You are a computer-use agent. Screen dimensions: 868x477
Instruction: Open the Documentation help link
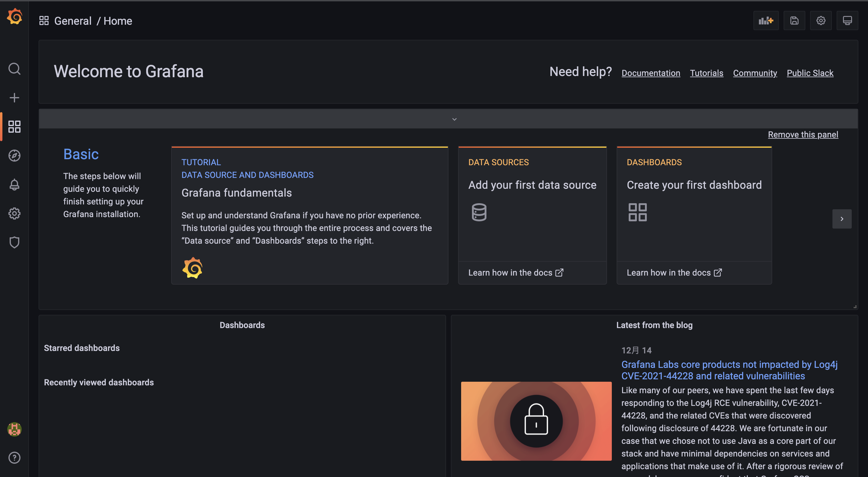pyautogui.click(x=651, y=73)
